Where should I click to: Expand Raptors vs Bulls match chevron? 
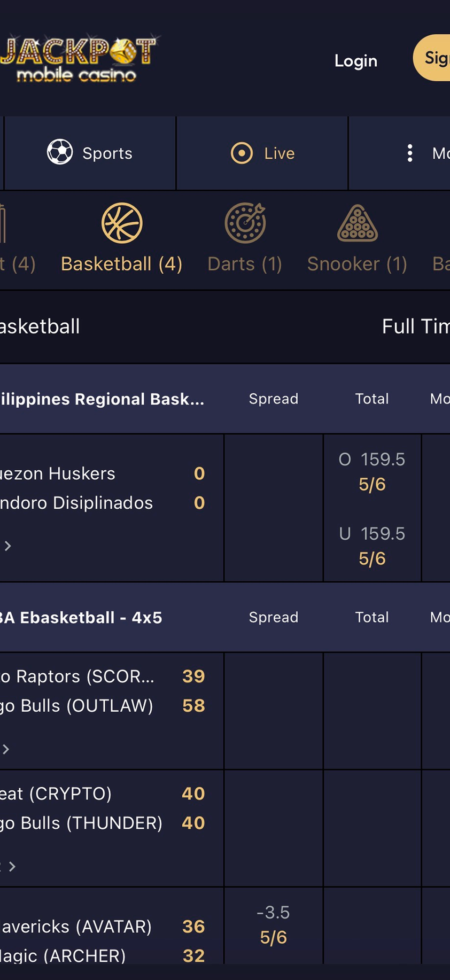[x=6, y=749]
